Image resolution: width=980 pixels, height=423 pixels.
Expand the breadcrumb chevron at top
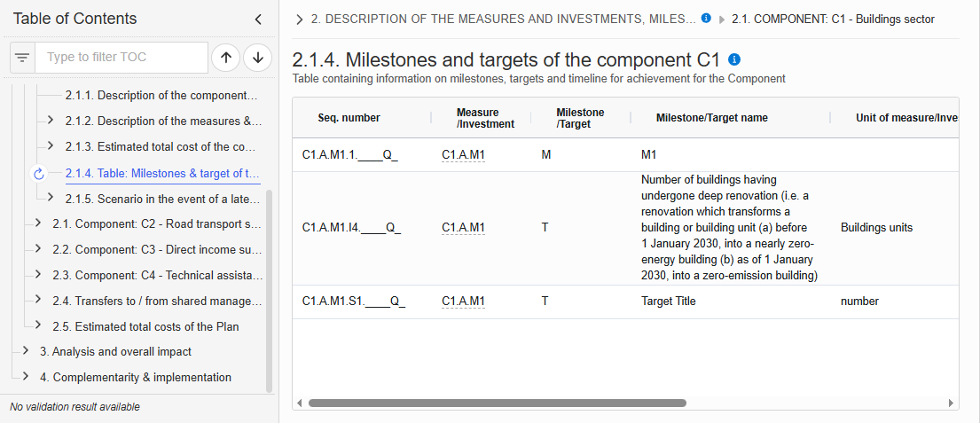pyautogui.click(x=300, y=20)
